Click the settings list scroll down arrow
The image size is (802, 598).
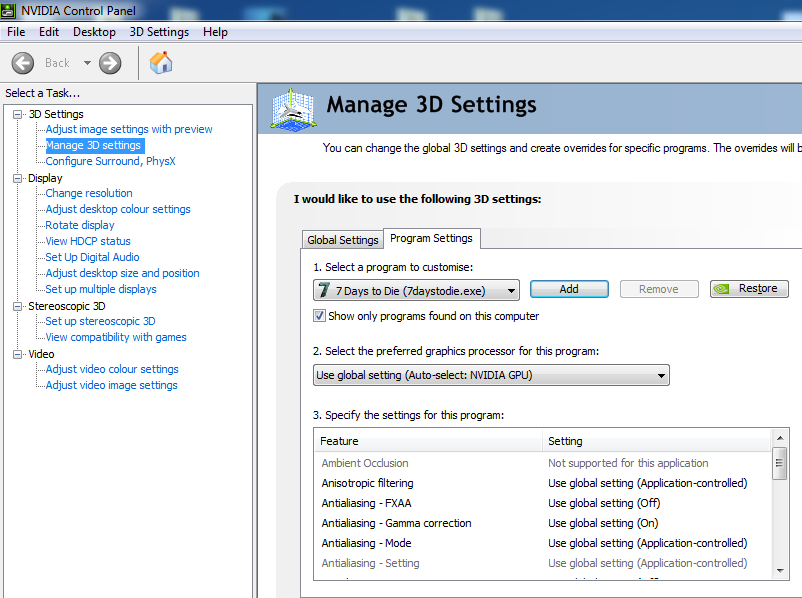[780, 570]
